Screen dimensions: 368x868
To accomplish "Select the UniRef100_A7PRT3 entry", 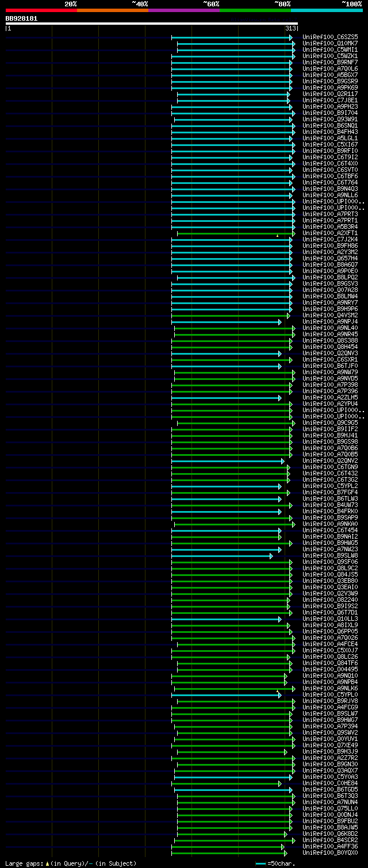I will 330,214.
